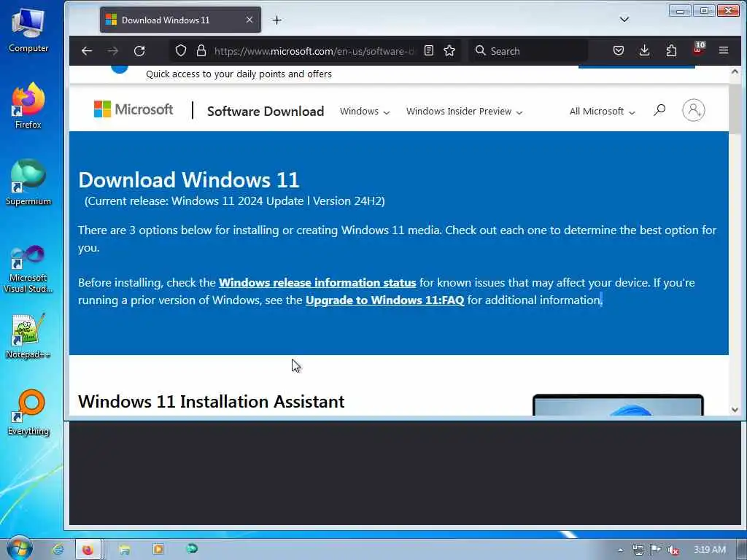The image size is (747, 560).
Task: Expand the Windows navigation menu
Action: click(x=365, y=112)
